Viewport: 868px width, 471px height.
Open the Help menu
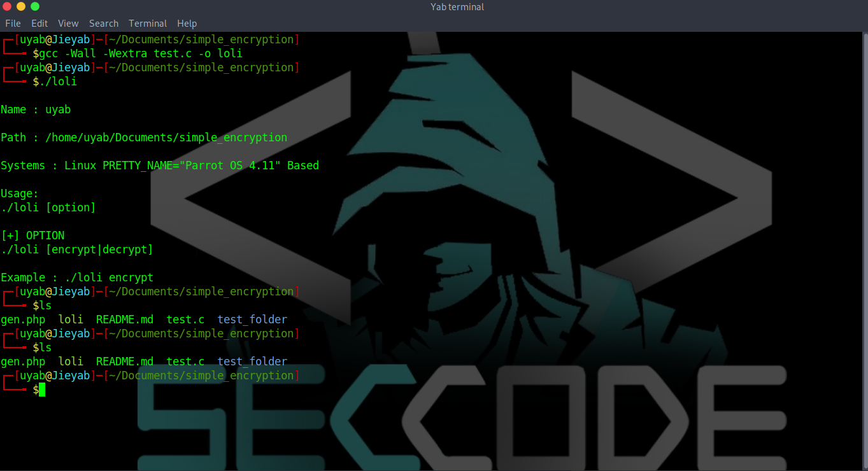pos(187,24)
